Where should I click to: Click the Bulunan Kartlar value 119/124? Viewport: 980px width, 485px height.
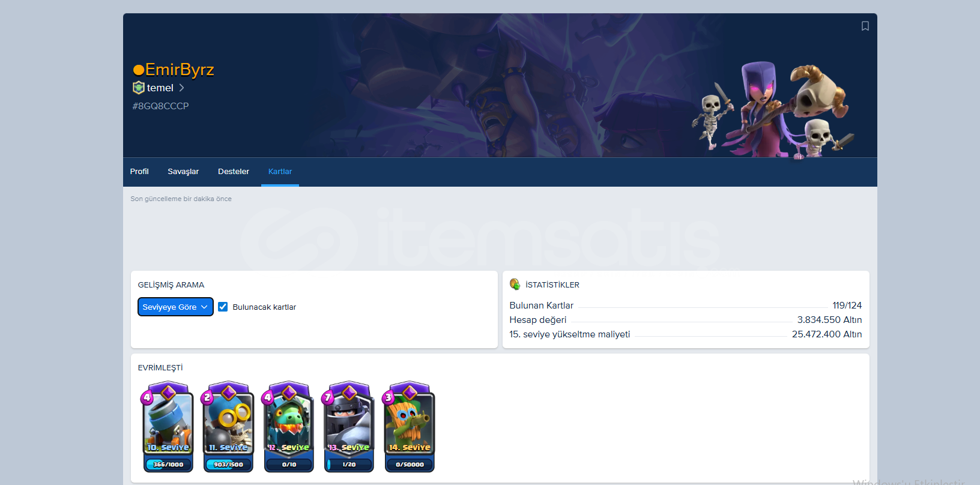[847, 306]
